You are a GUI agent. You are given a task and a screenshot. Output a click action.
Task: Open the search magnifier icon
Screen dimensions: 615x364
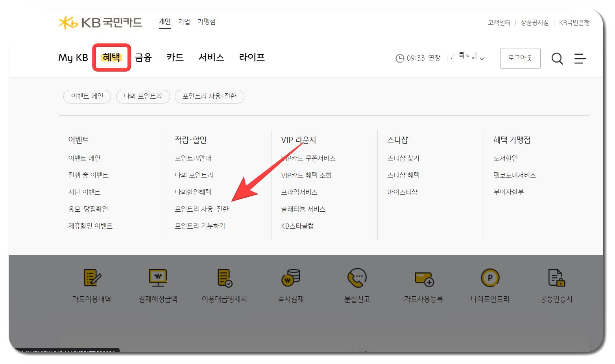pyautogui.click(x=557, y=58)
